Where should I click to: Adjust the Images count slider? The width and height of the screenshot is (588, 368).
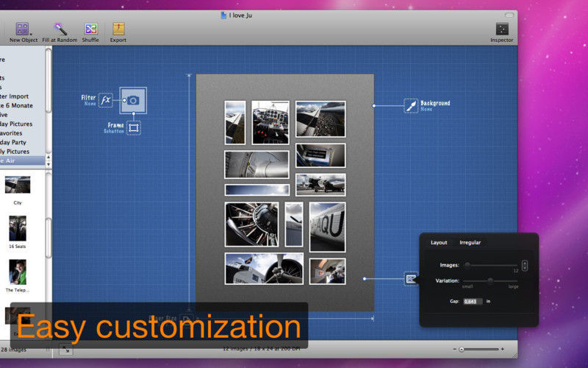tap(490, 265)
